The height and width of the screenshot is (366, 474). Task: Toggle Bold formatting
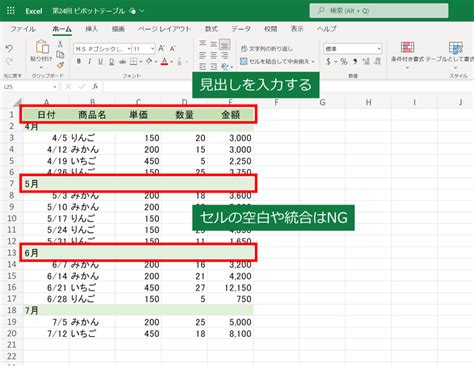click(79, 61)
